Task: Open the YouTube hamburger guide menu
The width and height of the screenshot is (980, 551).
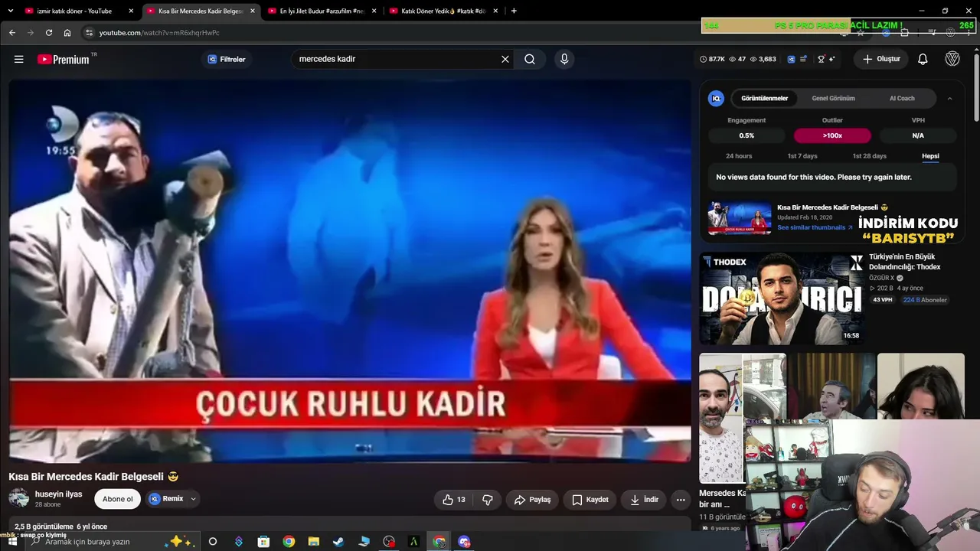Action: pos(18,59)
